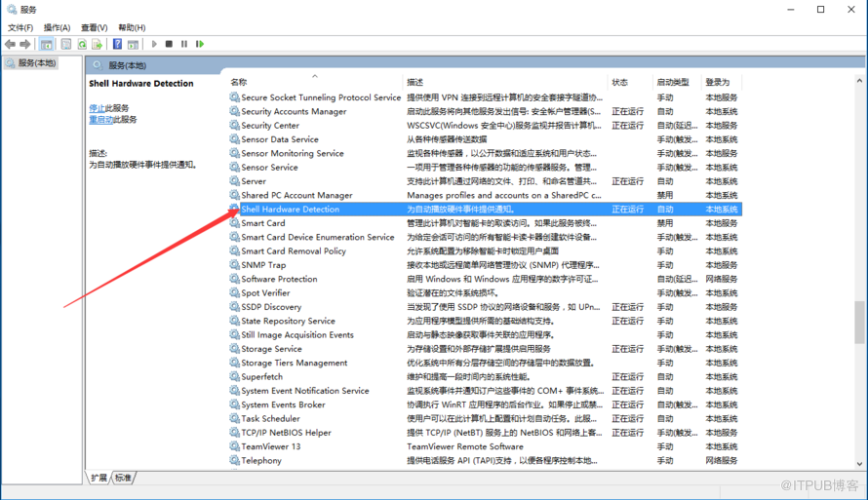Click the Pause Service toolbar button
The image size is (868, 500).
click(x=183, y=44)
